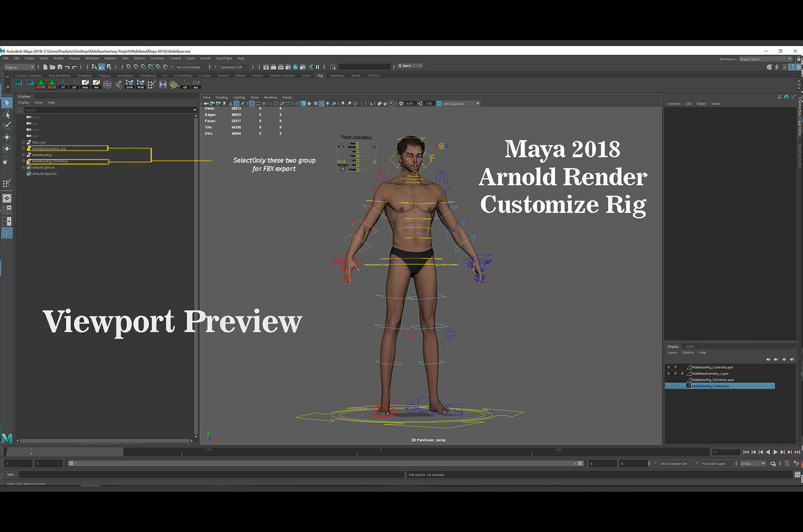This screenshot has height=532, width=803.
Task: Click the Sign in button
Action: [x=410, y=66]
